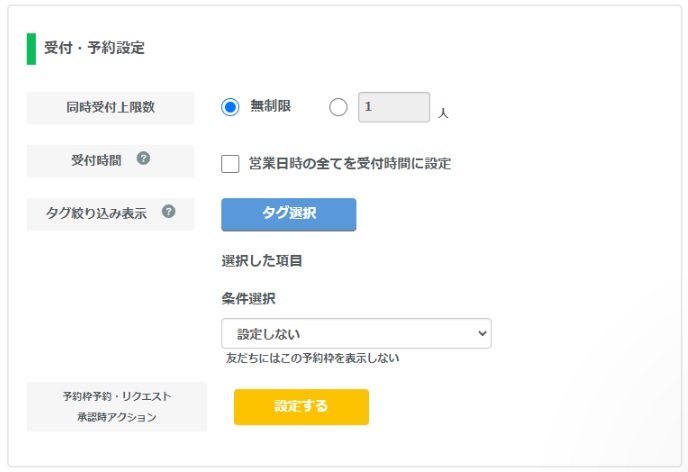
Task: Click the 選択した項目 heading text
Action: coord(262,261)
